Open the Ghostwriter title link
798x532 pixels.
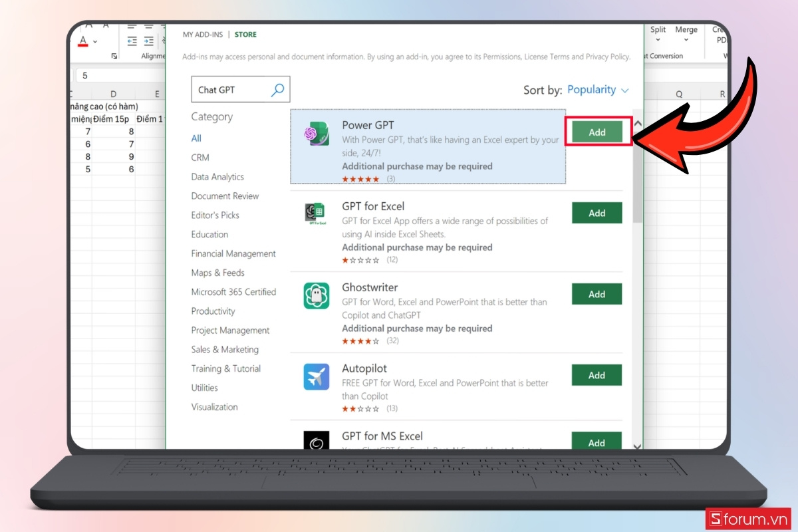coord(370,287)
